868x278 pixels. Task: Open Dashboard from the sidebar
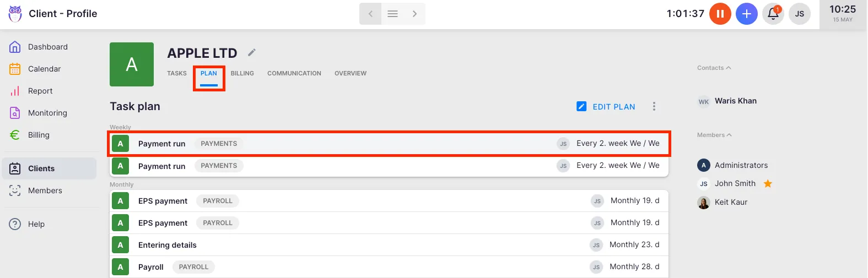[x=47, y=47]
